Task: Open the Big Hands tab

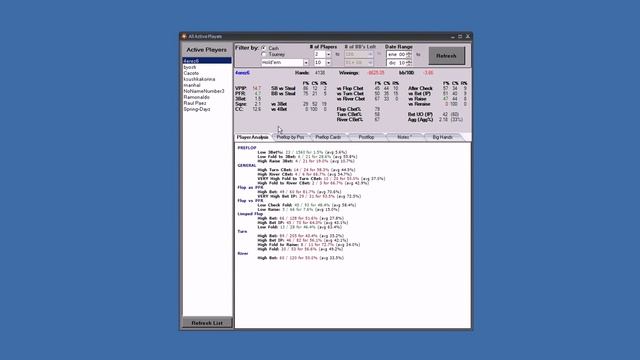Action: [x=442, y=137]
